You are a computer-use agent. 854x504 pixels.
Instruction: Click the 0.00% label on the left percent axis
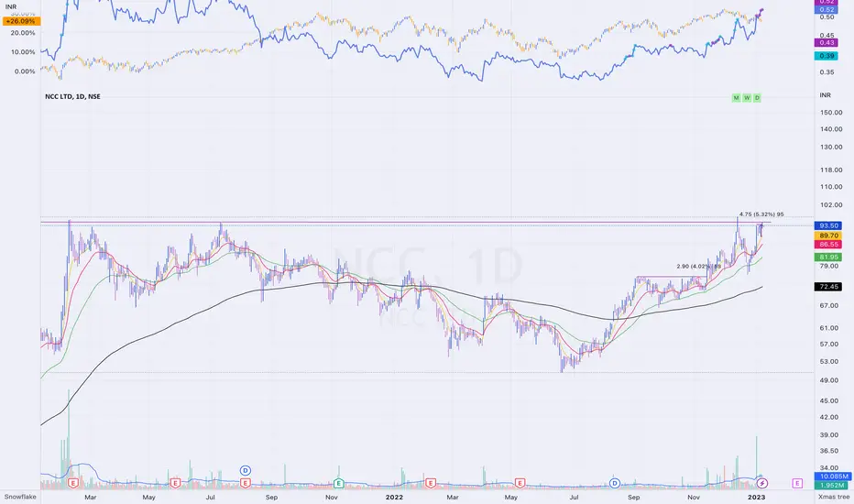(x=25, y=71)
